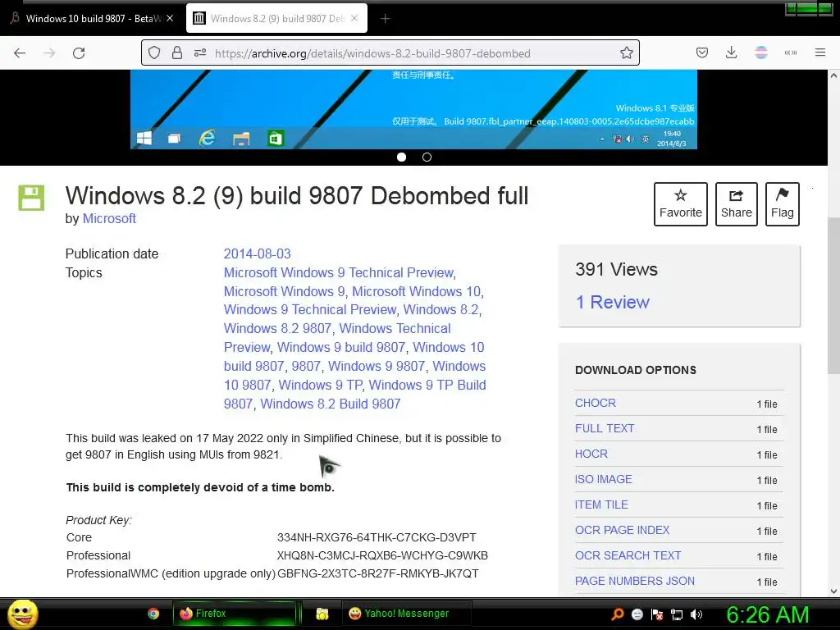Launch Chrome from the taskbar
Viewport: 840px width, 630px height.
tap(153, 614)
